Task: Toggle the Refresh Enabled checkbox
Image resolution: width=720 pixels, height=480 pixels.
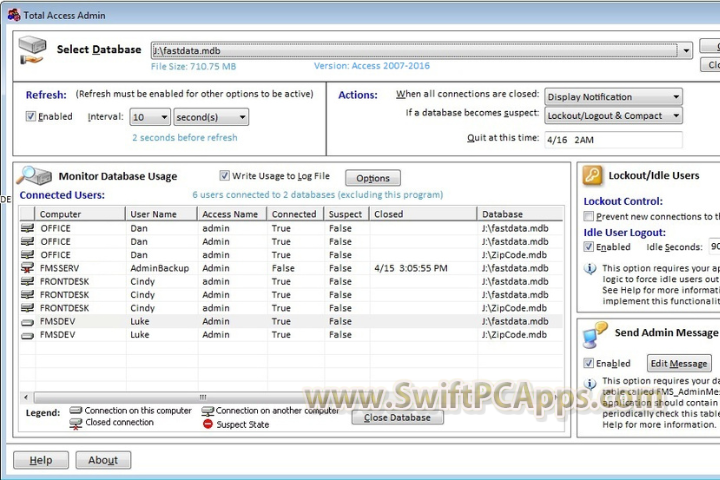Action: [x=30, y=116]
